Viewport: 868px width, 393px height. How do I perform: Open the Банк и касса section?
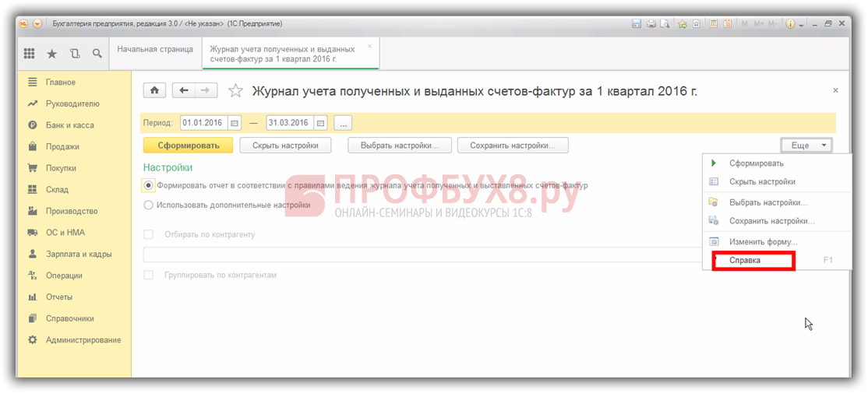pyautogui.click(x=73, y=125)
